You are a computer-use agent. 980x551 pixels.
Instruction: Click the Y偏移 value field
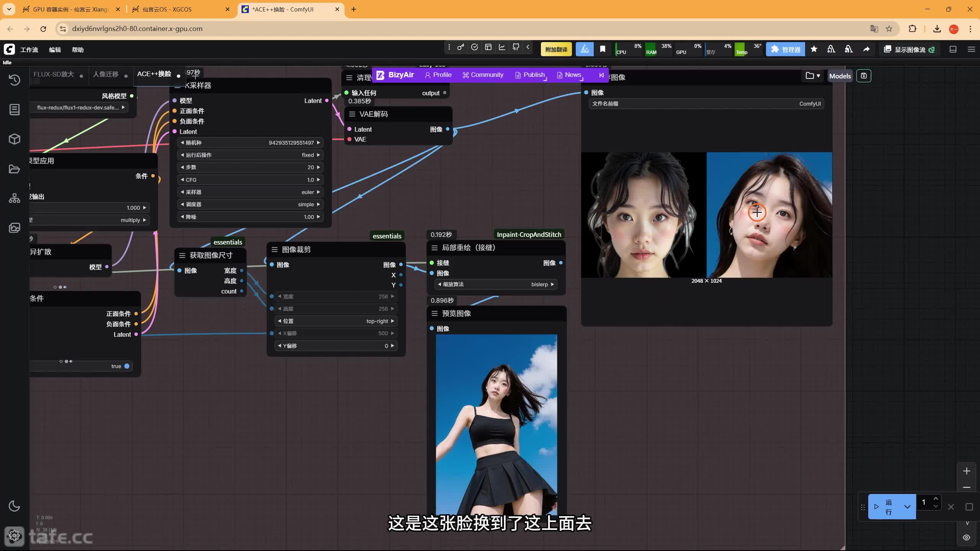pos(336,346)
